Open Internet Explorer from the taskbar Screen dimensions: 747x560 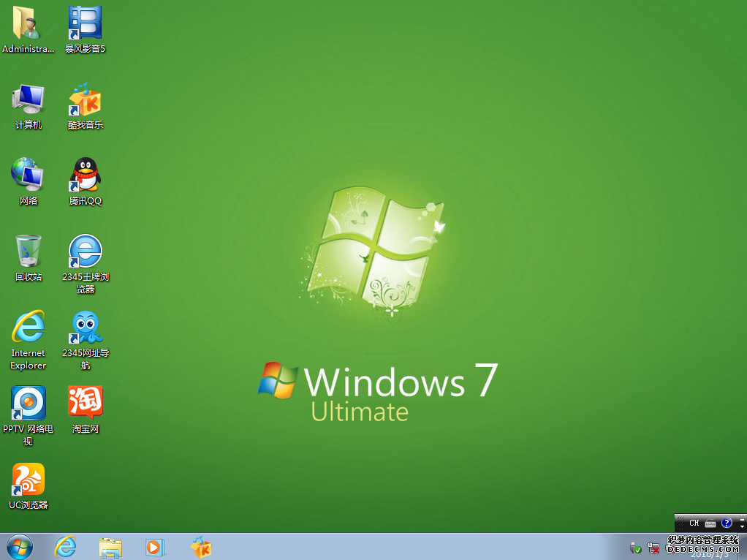65,547
